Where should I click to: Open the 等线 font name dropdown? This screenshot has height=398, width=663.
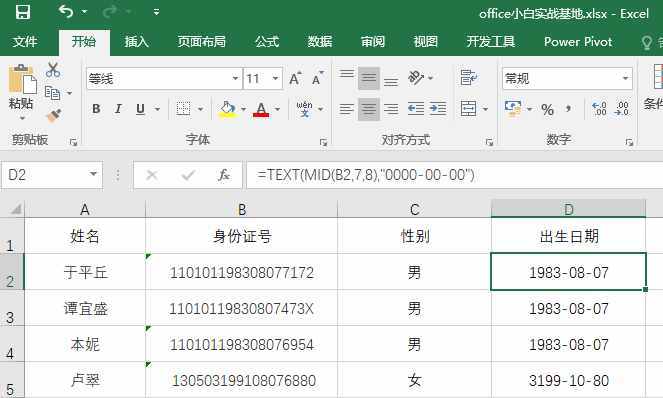235,78
